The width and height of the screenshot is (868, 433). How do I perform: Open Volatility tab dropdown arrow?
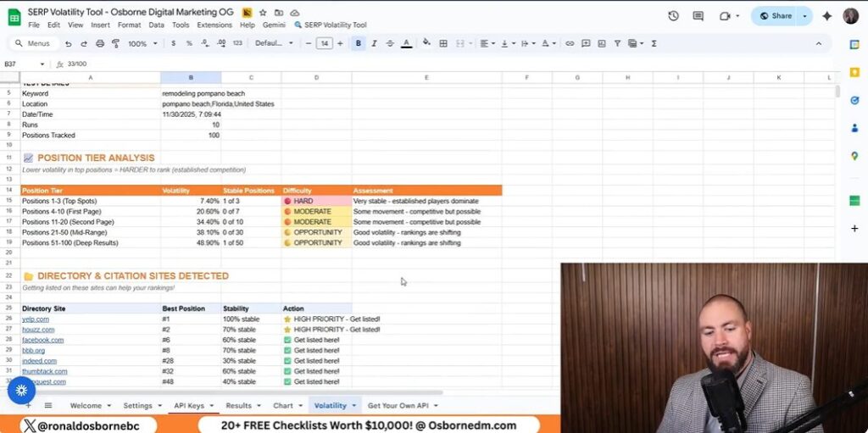pos(353,405)
